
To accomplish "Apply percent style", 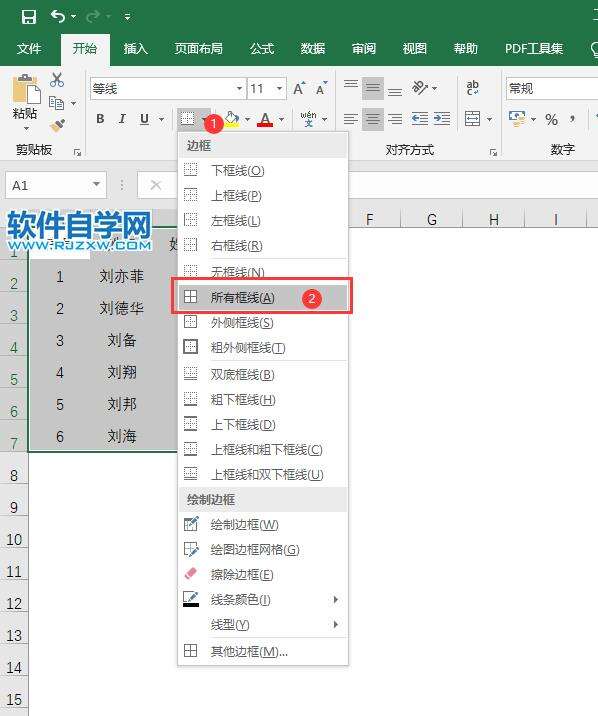I will 551,120.
